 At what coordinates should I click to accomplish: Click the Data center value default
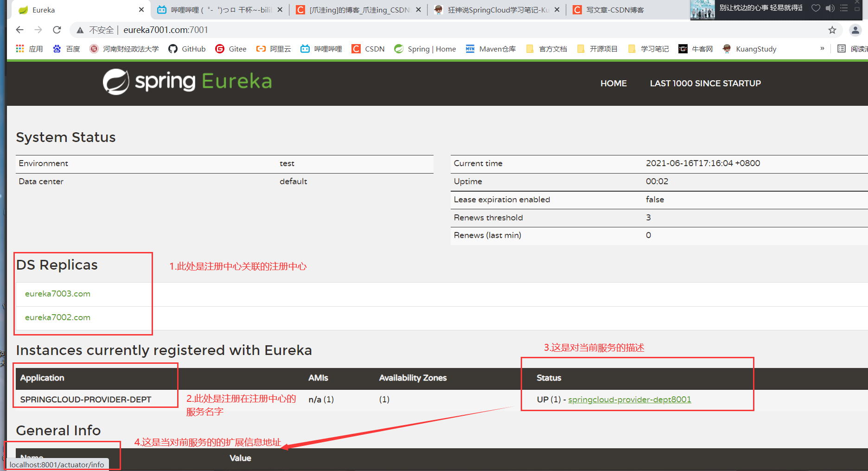(293, 181)
